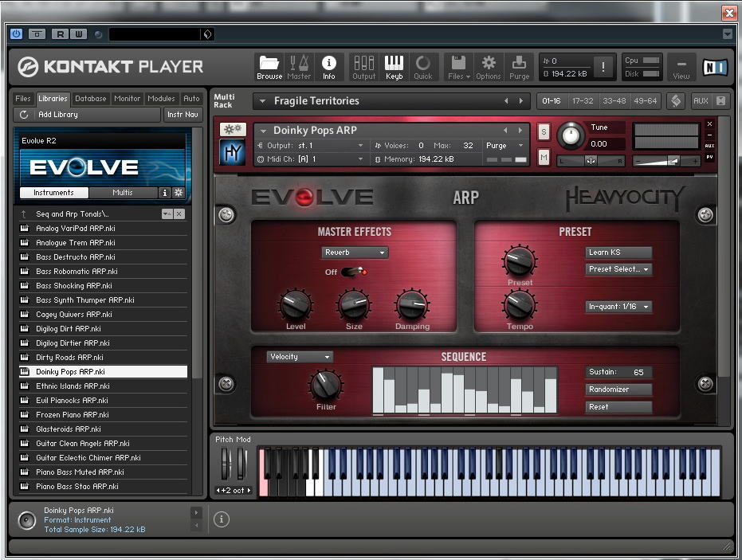Open the Master metronome panel
The width and height of the screenshot is (742, 560).
pos(299,67)
